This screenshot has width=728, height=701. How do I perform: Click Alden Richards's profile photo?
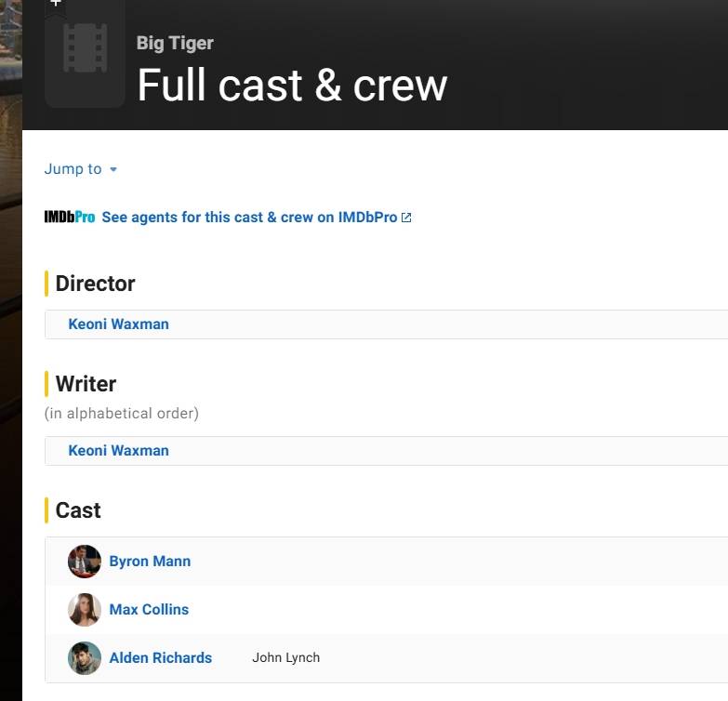pyautogui.click(x=85, y=658)
